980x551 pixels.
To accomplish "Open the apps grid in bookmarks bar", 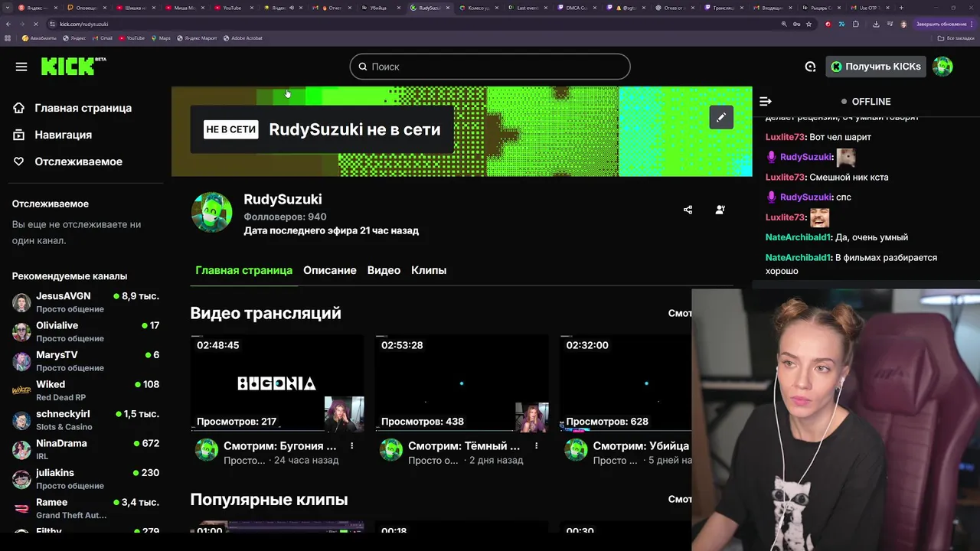I will [8, 37].
